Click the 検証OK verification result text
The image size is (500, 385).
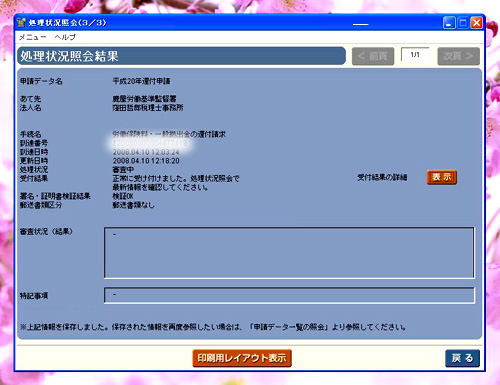123,196
